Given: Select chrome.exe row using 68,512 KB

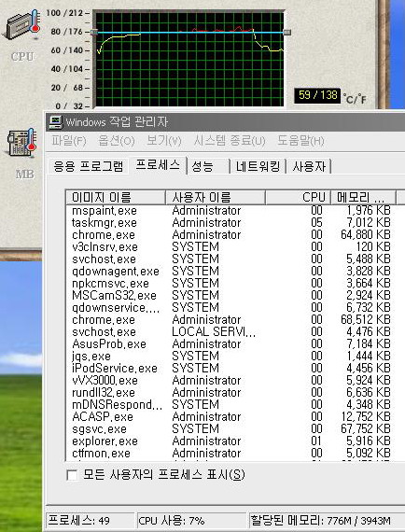Looking at the screenshot, I should click(x=231, y=319).
